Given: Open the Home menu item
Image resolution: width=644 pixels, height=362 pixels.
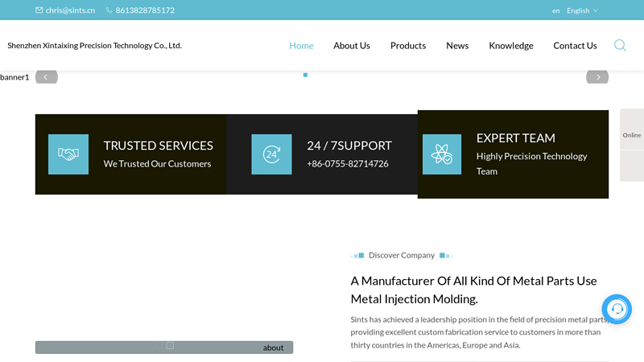Looking at the screenshot, I should pyautogui.click(x=301, y=46).
